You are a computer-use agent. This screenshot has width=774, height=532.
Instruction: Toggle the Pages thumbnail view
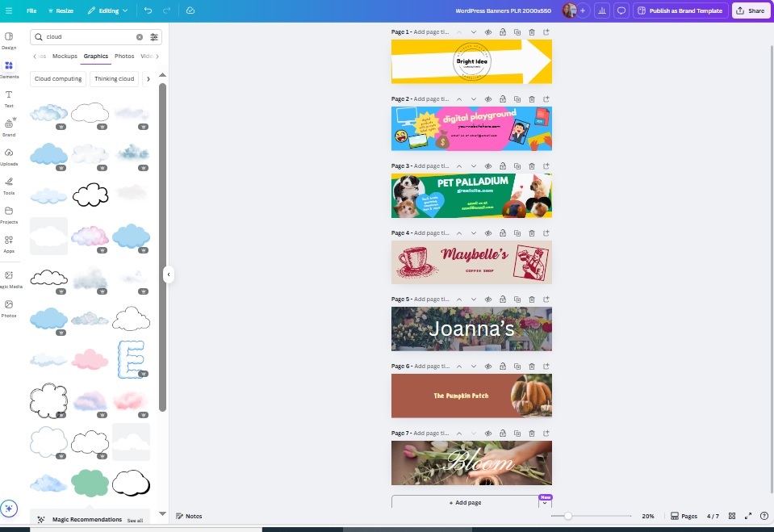point(684,516)
